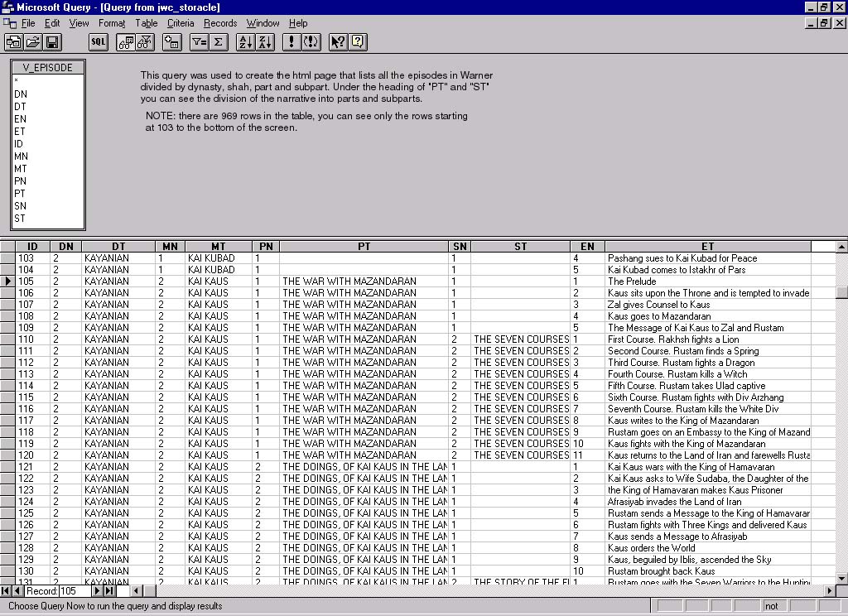Run the query with the Query Now icon

point(291,41)
